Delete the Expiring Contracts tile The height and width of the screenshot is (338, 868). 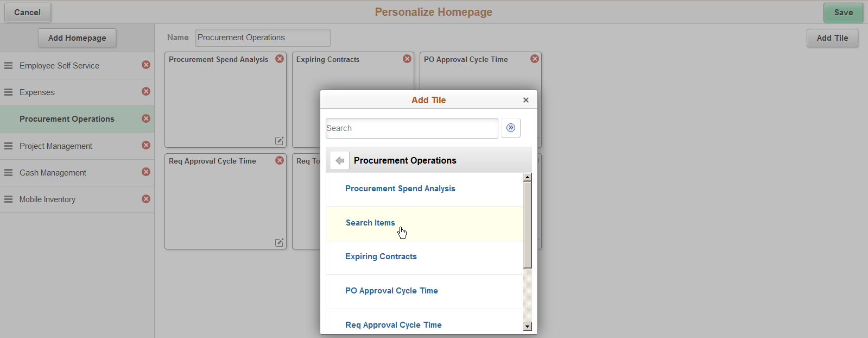[407, 59]
